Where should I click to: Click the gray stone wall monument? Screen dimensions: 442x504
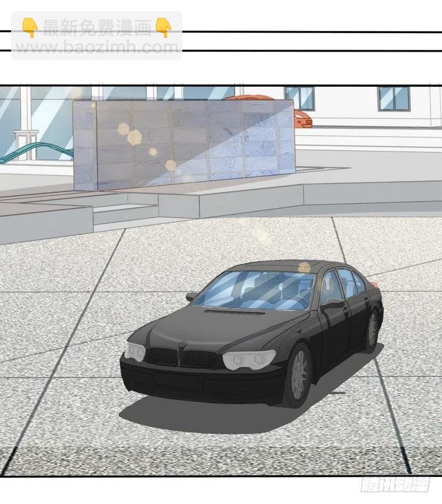click(183, 144)
